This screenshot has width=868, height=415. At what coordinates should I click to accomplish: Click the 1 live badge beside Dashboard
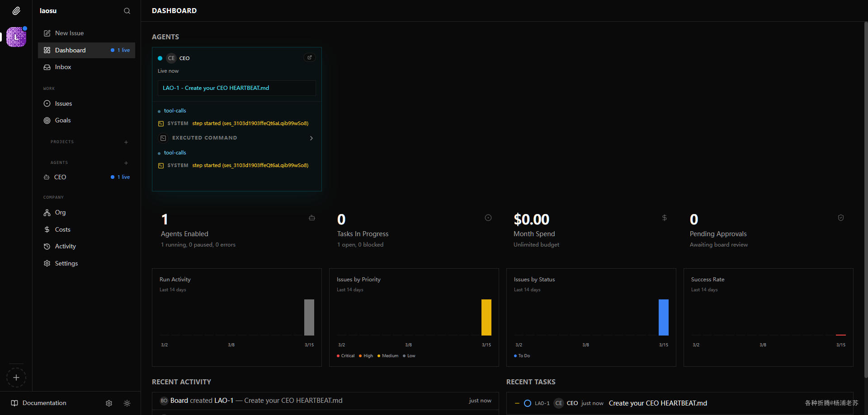[120, 50]
